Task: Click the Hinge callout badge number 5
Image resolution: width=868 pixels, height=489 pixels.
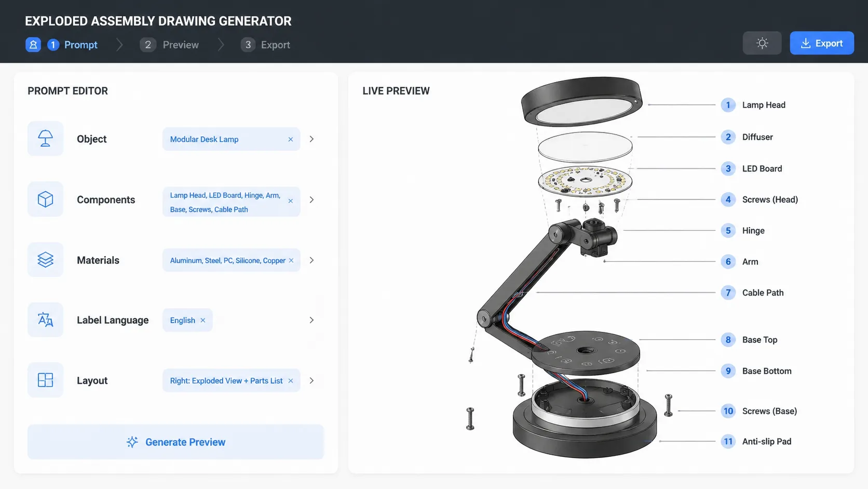Action: tap(728, 230)
